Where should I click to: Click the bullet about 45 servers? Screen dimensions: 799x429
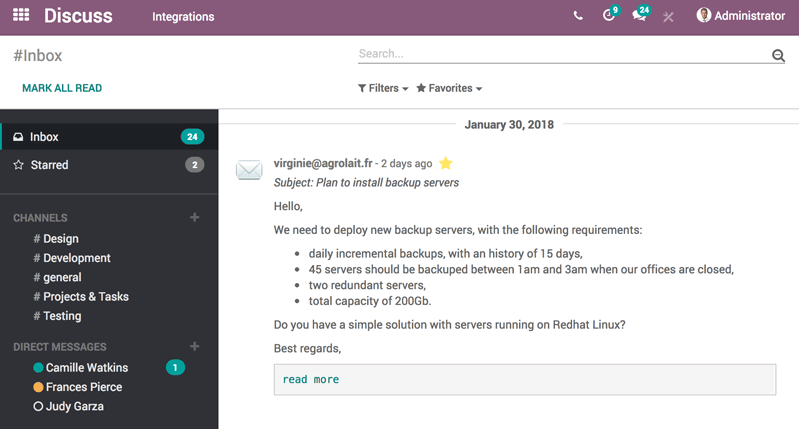pos(521,270)
